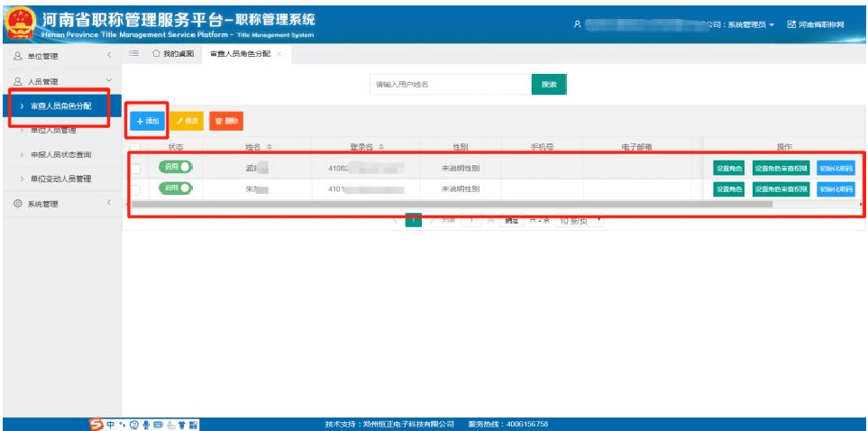Close the 审查人员角色分配 tab
The image size is (868, 431).
(x=279, y=54)
